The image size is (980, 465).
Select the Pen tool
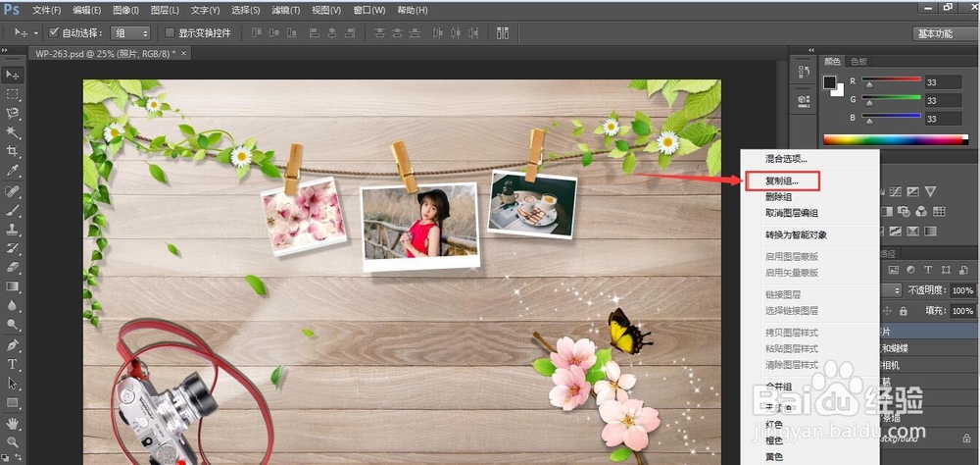13,345
